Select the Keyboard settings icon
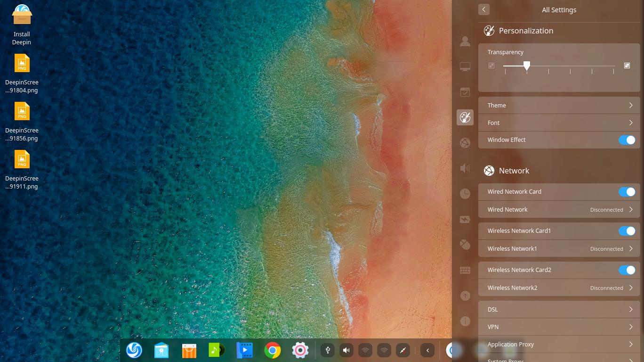Image resolution: width=644 pixels, height=362 pixels. pos(465,270)
